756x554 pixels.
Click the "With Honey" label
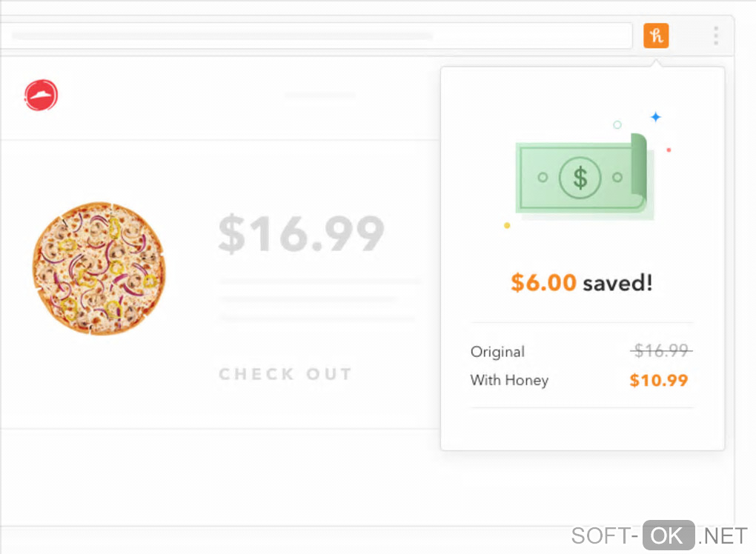pyautogui.click(x=509, y=381)
